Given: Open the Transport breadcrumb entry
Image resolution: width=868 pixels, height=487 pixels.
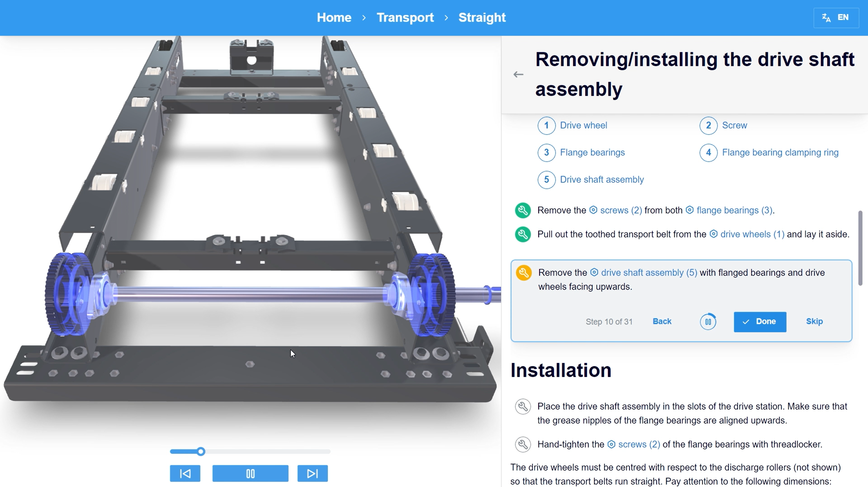Looking at the screenshot, I should pos(405,17).
